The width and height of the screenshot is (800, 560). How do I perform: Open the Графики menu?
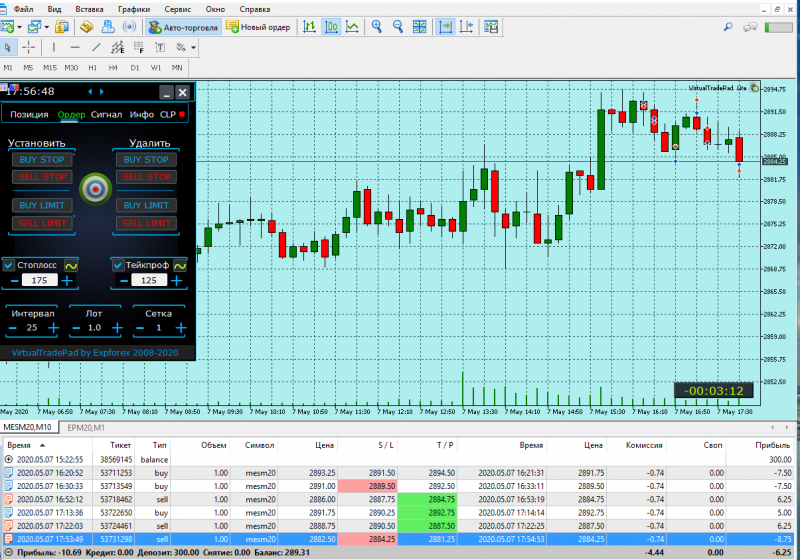click(x=134, y=9)
